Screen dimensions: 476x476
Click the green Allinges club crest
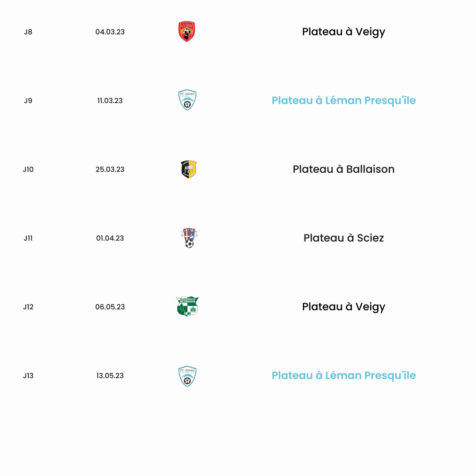187,306
